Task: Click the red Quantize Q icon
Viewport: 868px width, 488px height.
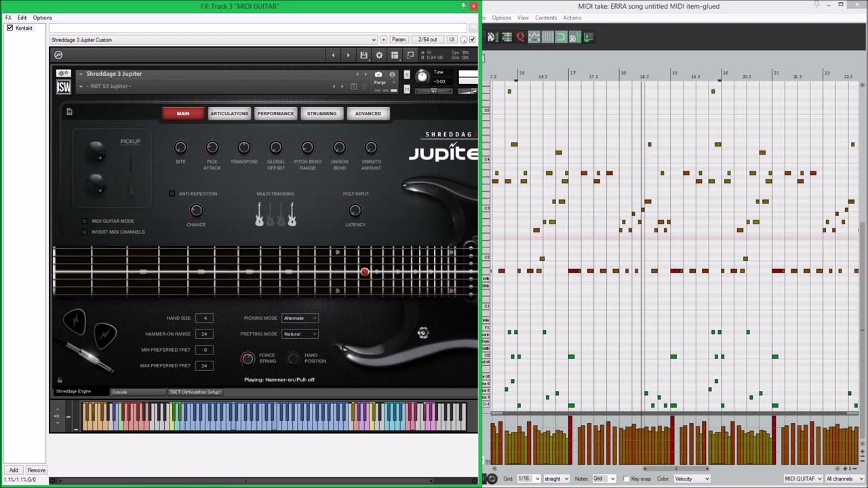Action: [x=520, y=37]
